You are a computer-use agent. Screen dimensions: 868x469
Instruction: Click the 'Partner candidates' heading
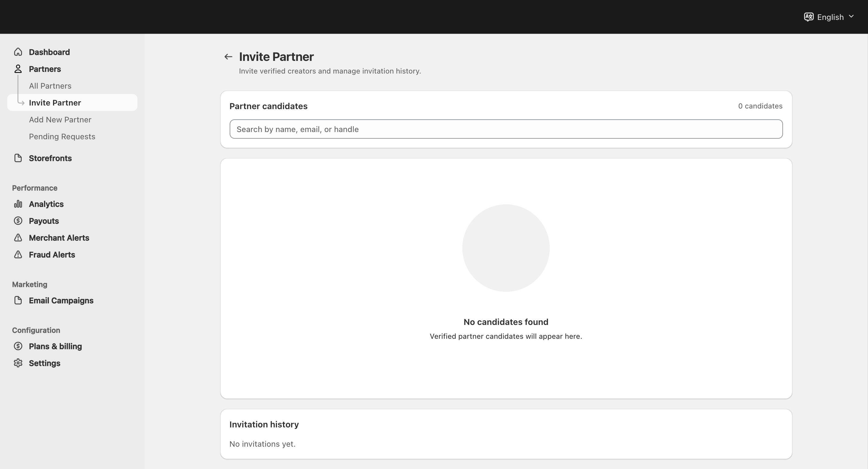click(268, 106)
